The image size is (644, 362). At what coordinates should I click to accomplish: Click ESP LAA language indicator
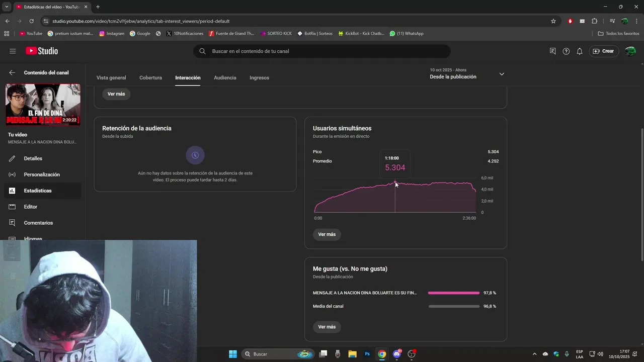click(580, 354)
